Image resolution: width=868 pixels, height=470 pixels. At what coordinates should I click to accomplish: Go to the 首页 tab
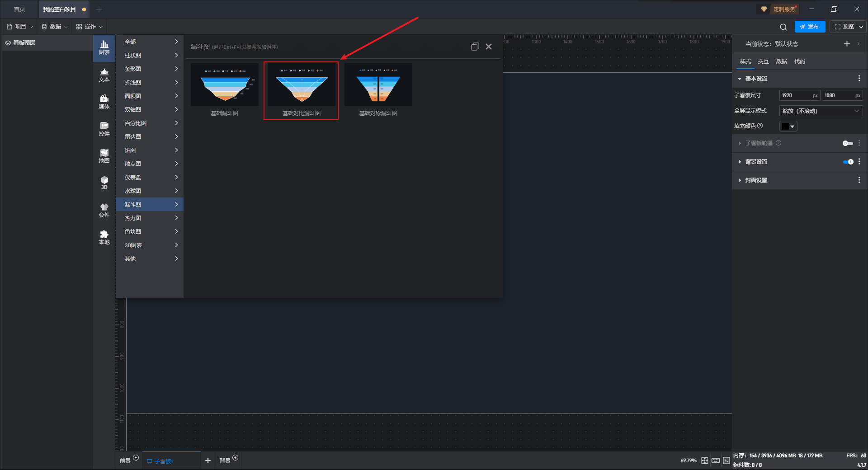pos(19,9)
